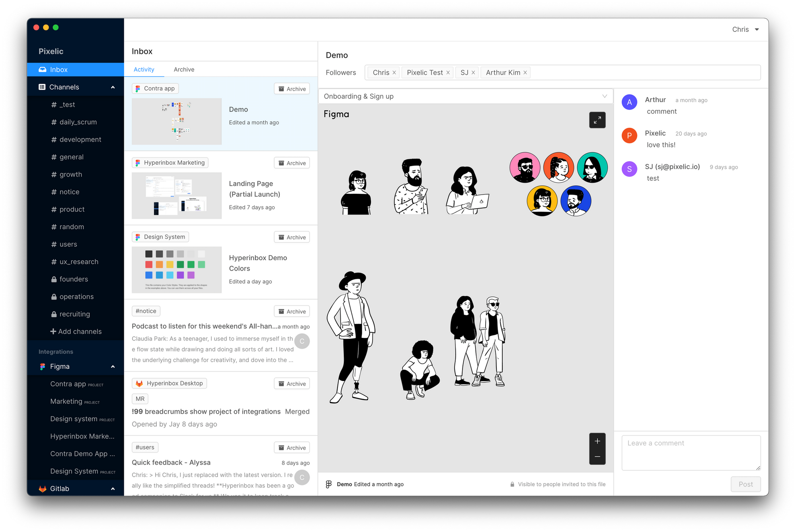796x532 pixels.
Task: Open the ux_research channel
Action: click(75, 262)
